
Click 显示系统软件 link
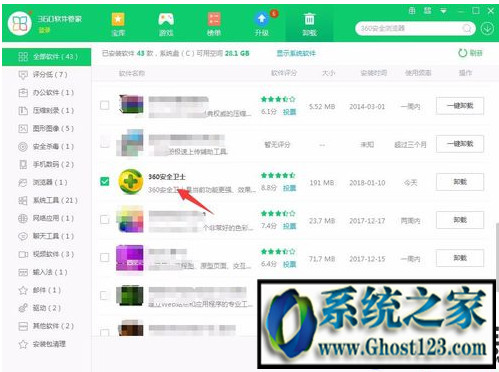point(296,53)
